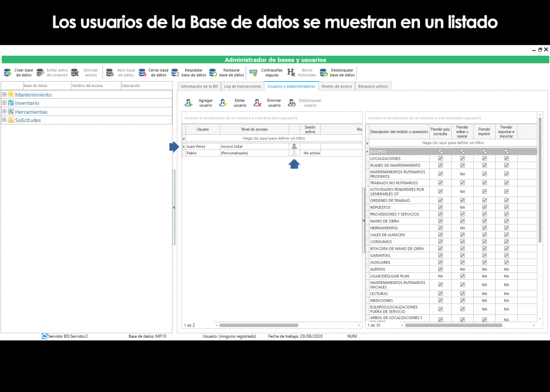This screenshot has width=550, height=392.
Task: Expand the Mantenimiento tree node
Action: click(4, 94)
